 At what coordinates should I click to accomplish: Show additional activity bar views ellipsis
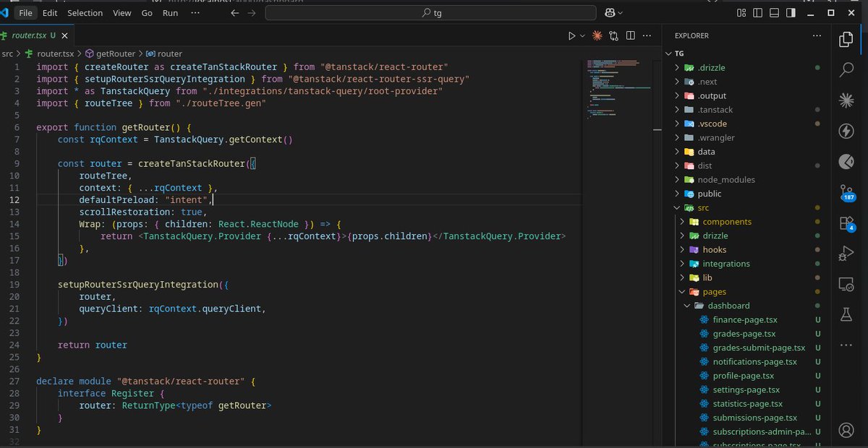point(846,345)
